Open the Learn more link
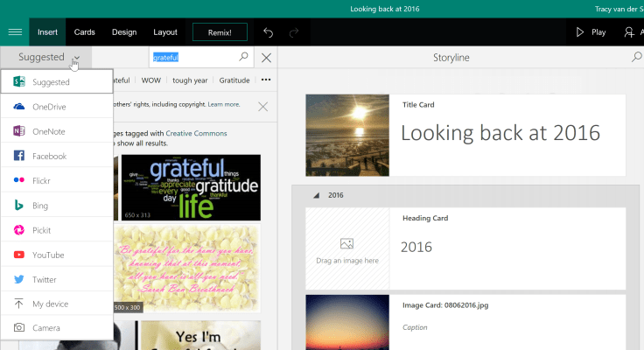Viewport: 644px width, 350px height. click(x=224, y=104)
